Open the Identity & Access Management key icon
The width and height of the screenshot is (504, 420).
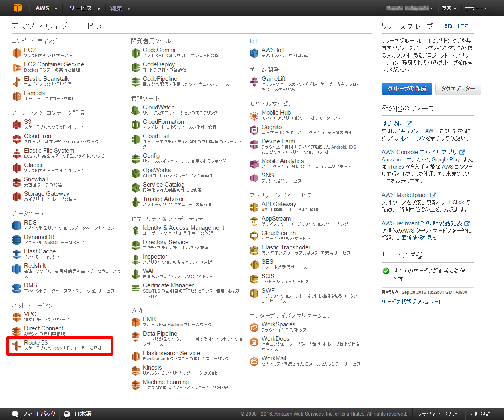[x=136, y=231]
